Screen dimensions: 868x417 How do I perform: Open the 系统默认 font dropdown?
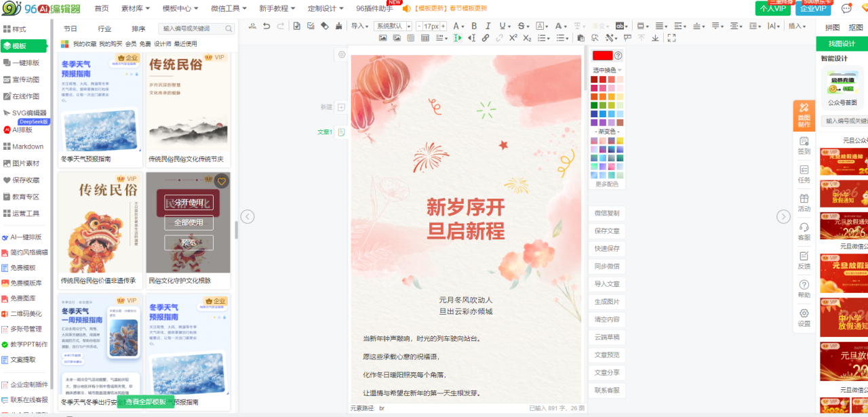(x=393, y=26)
